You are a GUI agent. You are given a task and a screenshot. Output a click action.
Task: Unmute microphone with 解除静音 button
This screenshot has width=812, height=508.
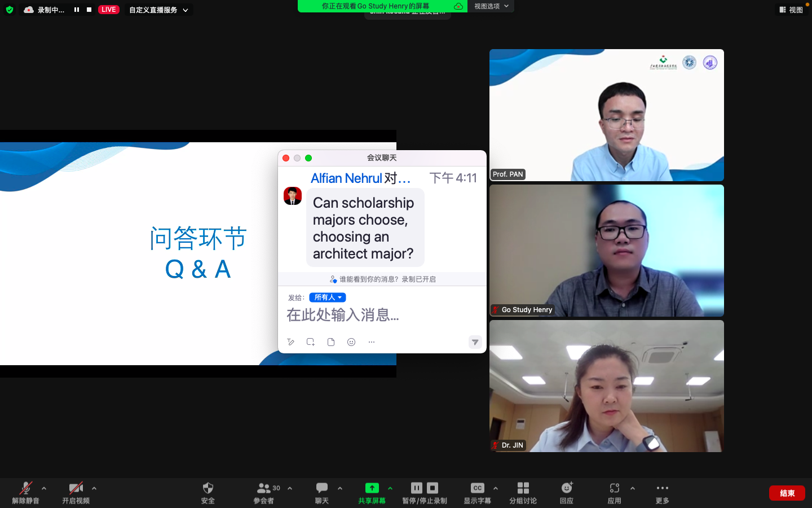pos(25,489)
